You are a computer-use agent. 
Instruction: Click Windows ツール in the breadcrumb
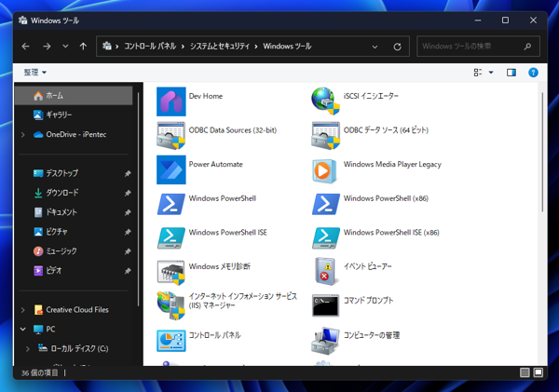(x=287, y=47)
